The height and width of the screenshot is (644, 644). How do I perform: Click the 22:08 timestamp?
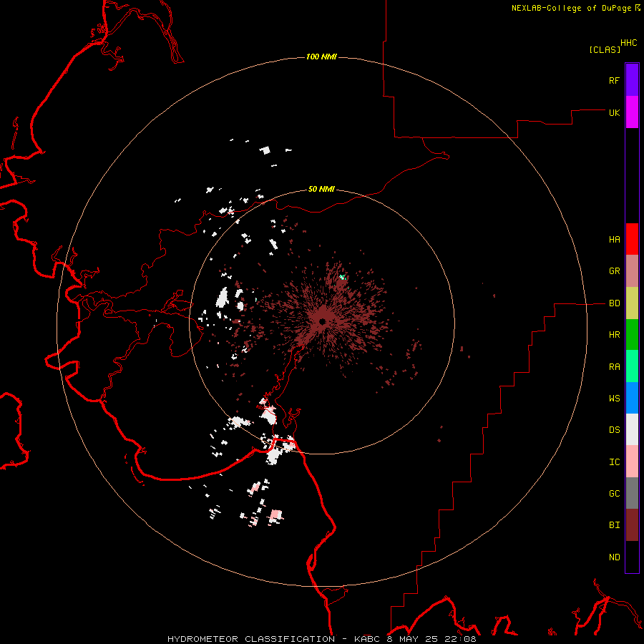(459, 639)
